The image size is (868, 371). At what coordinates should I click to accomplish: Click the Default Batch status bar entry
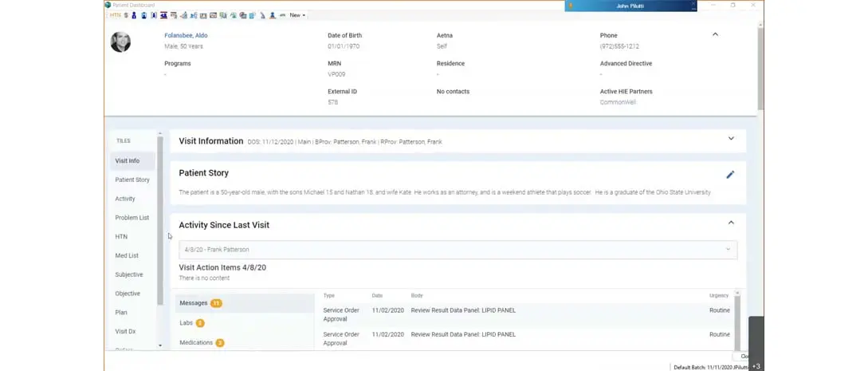711,367
